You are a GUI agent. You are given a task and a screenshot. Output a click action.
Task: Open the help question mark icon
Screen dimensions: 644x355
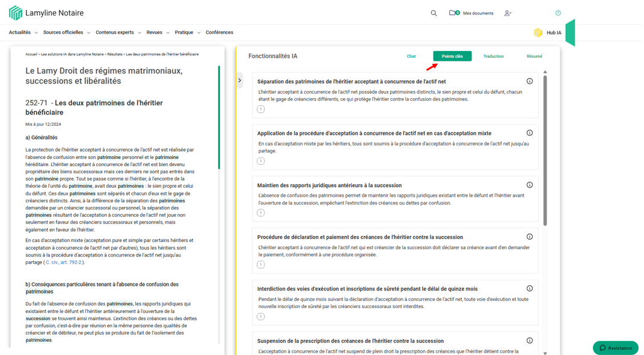coord(558,13)
